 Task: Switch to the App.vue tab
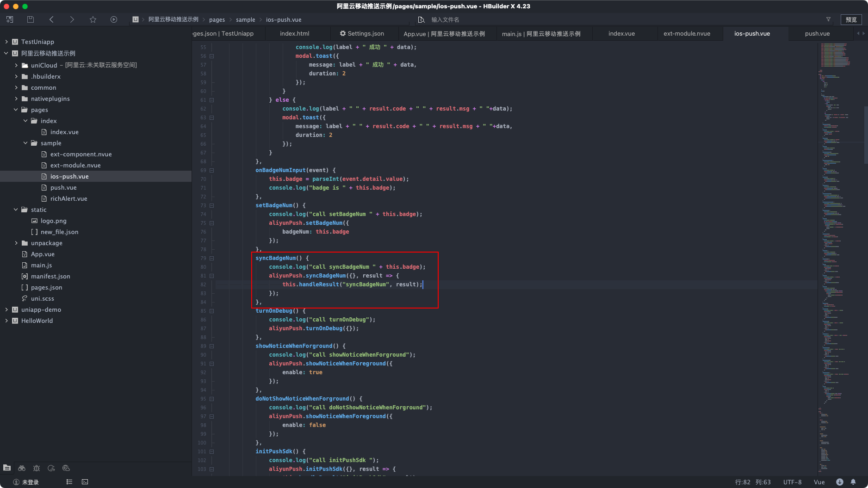tap(444, 33)
